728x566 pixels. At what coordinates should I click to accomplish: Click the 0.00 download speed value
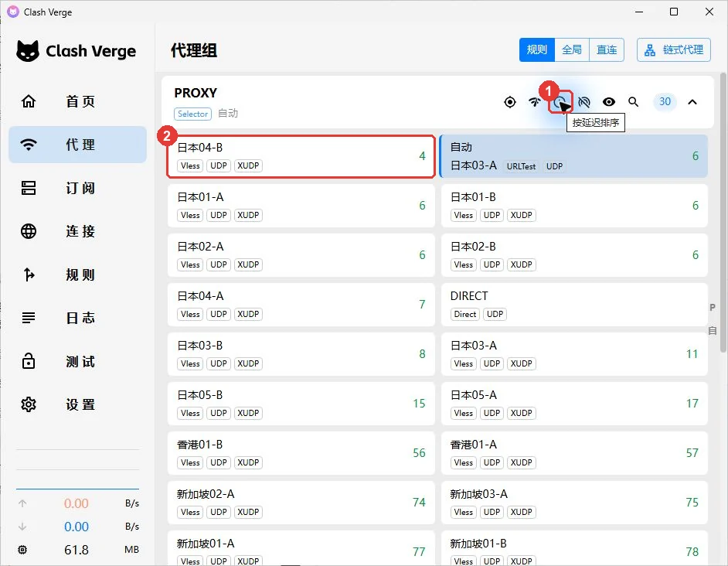[77, 527]
